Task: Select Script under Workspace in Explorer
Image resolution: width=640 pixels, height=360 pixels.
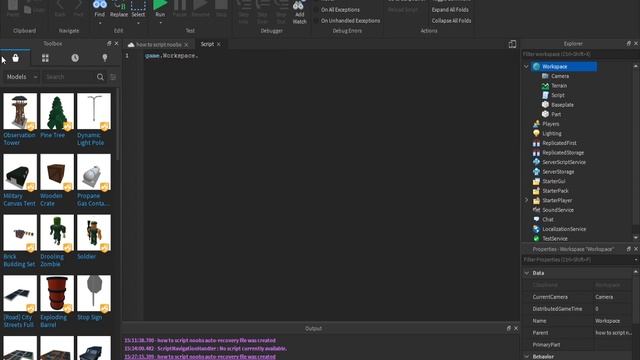Action: (x=558, y=95)
